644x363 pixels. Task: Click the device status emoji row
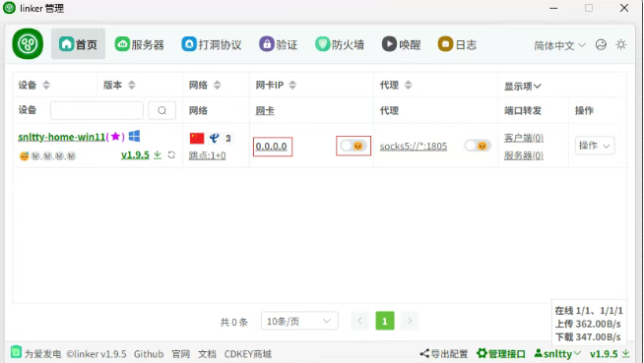click(x=47, y=155)
